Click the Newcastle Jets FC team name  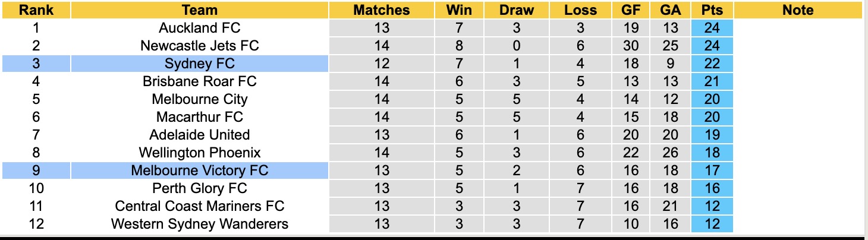click(200, 46)
